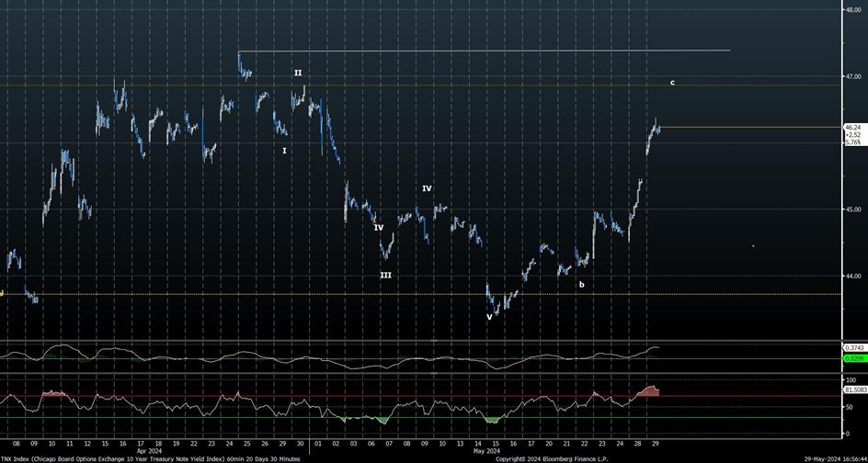Click the TNX Index chart description text
868x463 pixels.
(x=151, y=459)
